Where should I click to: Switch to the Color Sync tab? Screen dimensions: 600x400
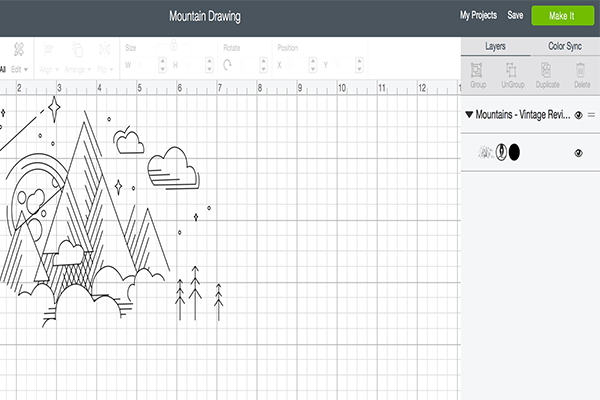tap(565, 46)
